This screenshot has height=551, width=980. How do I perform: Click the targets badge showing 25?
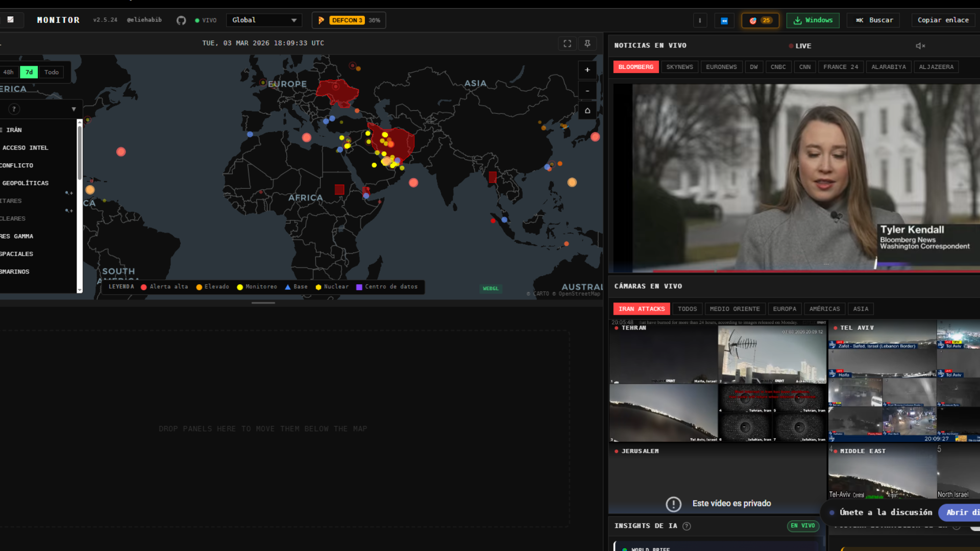[760, 20]
